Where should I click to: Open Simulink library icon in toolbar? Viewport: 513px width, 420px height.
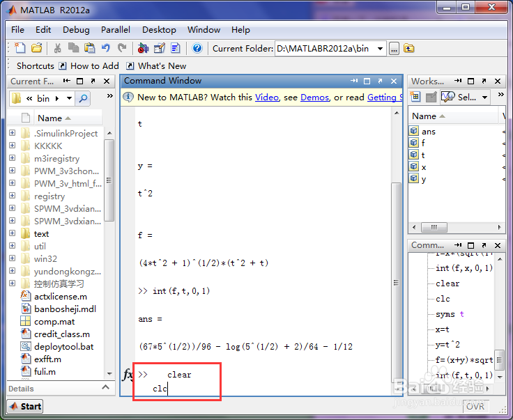click(143, 48)
